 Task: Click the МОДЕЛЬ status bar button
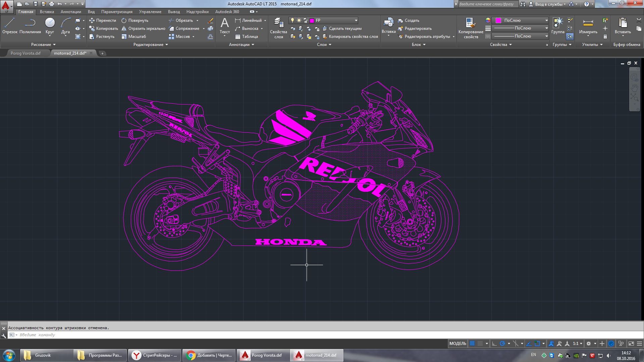coord(458,344)
